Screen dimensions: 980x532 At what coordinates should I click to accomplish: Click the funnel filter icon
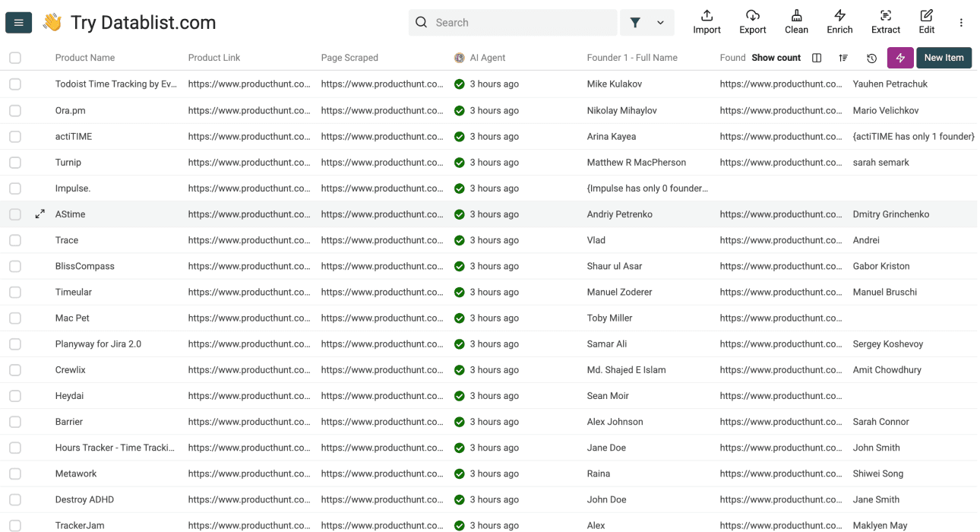(x=635, y=22)
